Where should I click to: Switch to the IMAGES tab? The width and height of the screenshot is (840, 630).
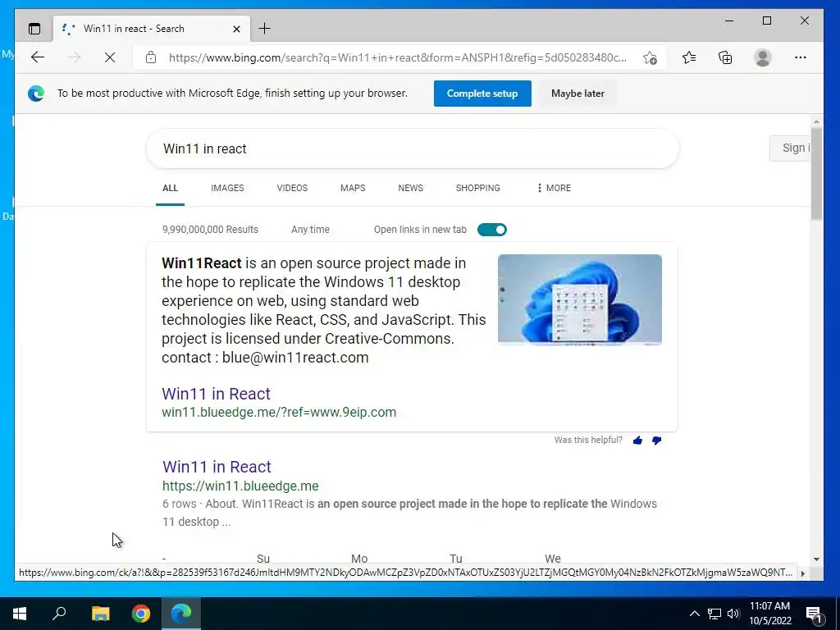[227, 188]
